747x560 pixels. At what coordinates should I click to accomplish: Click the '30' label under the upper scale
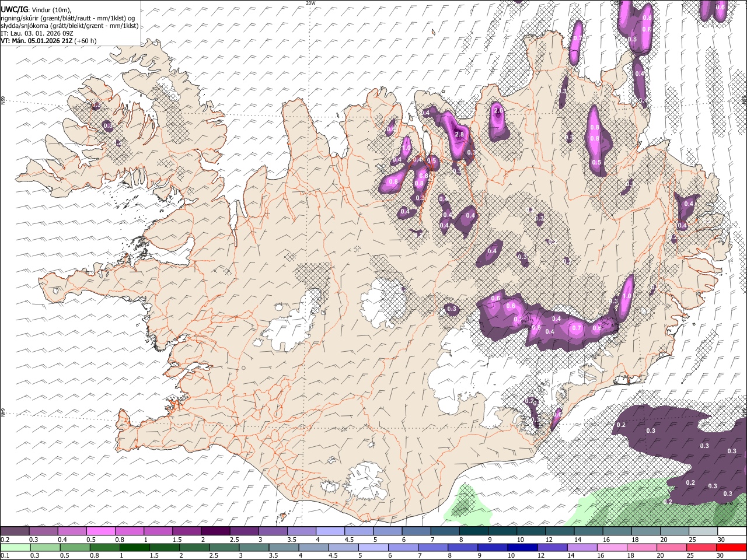[721, 540]
